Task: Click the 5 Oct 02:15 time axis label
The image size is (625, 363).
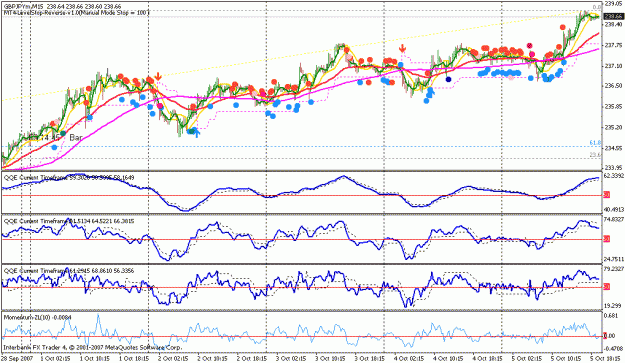Action: [527, 359]
